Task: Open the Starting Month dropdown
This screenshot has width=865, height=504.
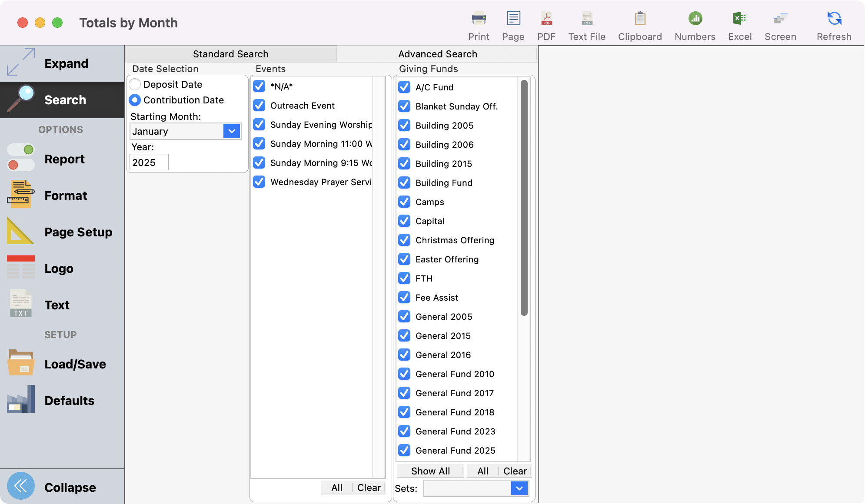Action: point(231,131)
